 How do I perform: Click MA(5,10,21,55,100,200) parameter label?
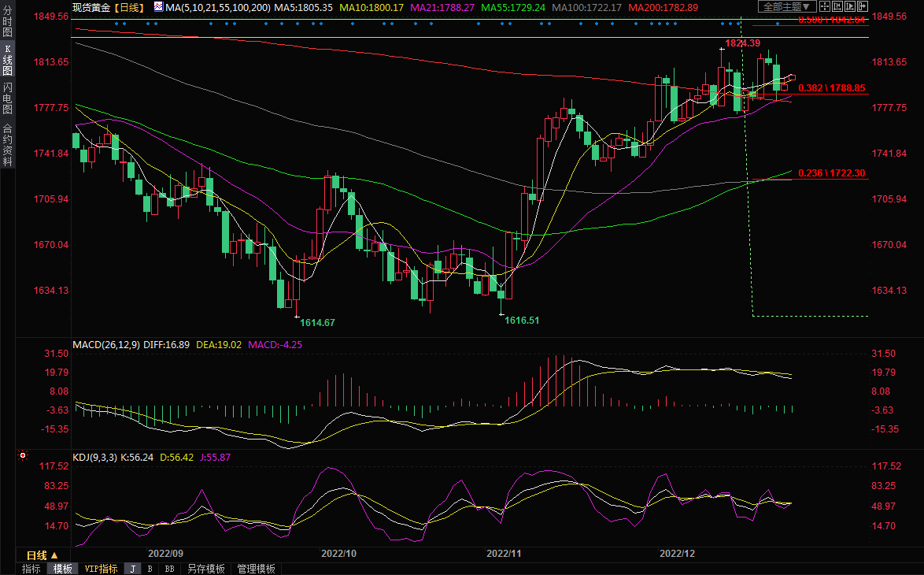click(x=218, y=7)
